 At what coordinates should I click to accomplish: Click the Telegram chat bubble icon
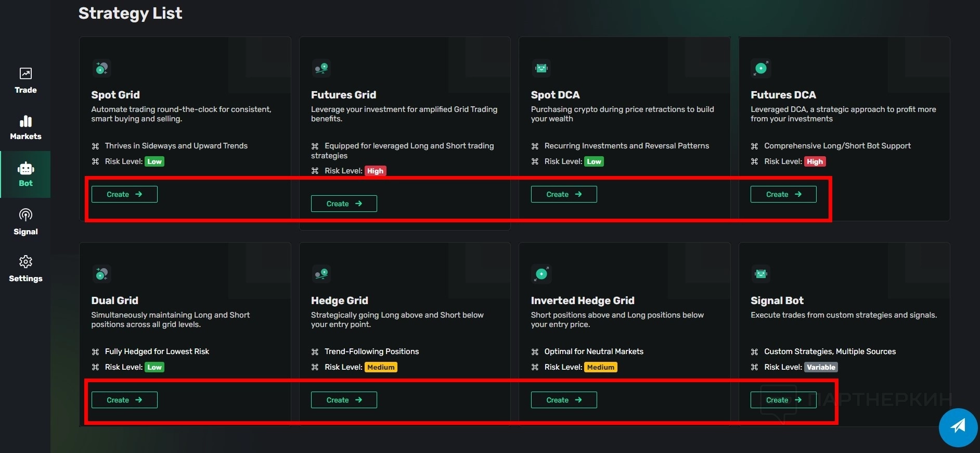coord(958,427)
